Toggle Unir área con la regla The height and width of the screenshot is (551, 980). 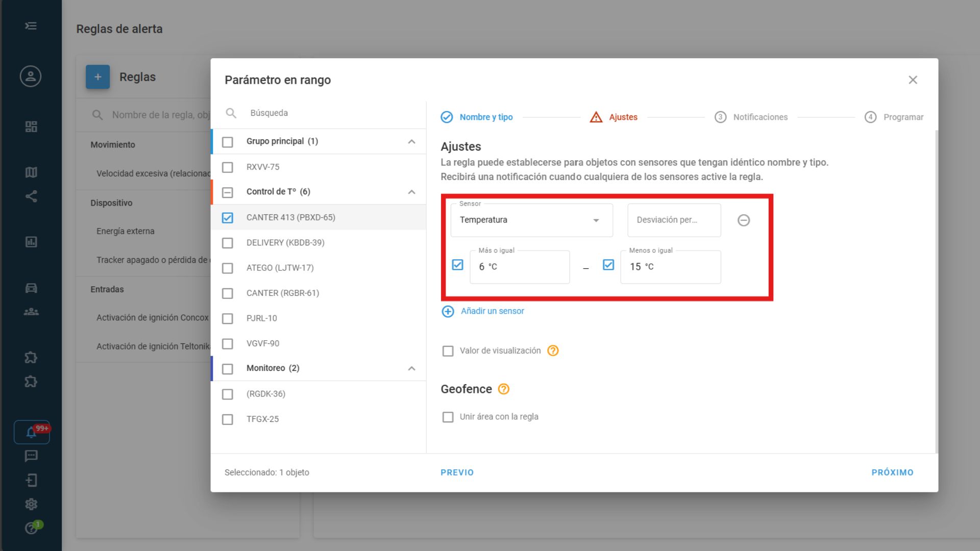448,417
